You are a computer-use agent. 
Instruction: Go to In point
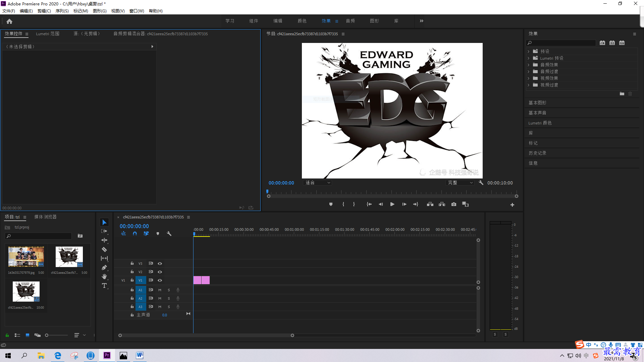369,204
